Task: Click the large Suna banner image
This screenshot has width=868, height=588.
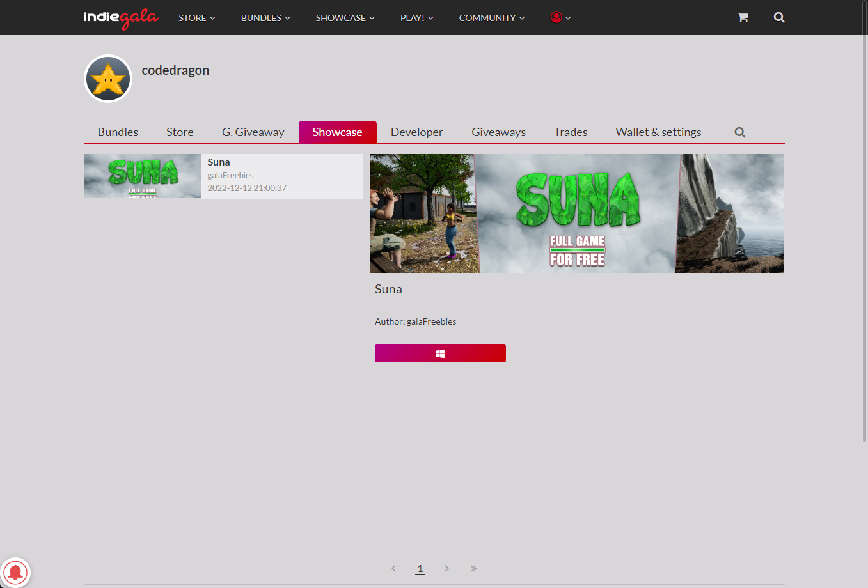Action: 577,213
